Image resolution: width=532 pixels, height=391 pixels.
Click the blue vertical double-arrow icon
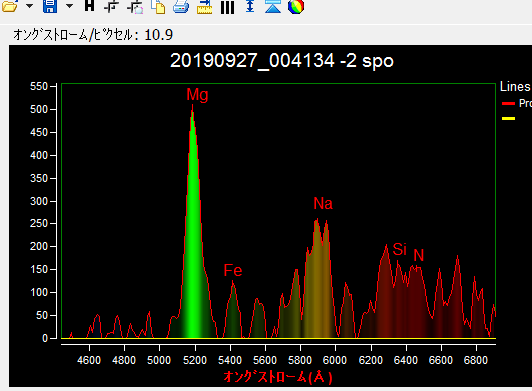[250, 6]
